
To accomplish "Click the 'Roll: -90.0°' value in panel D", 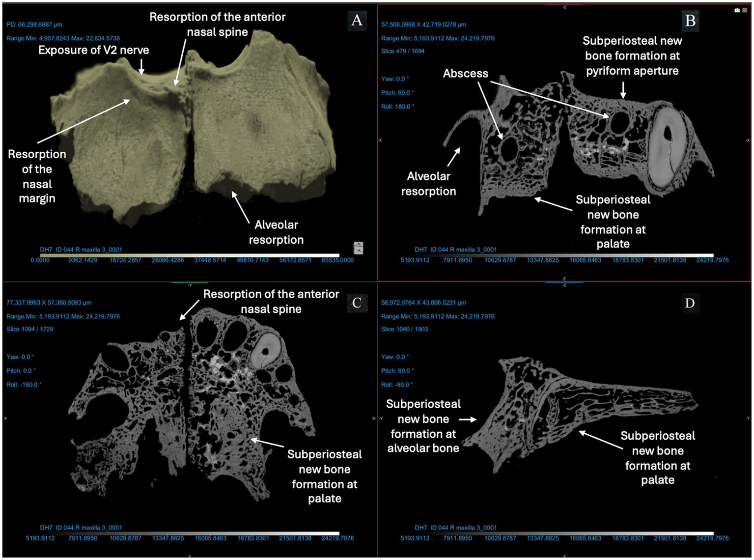I will 397,385.
